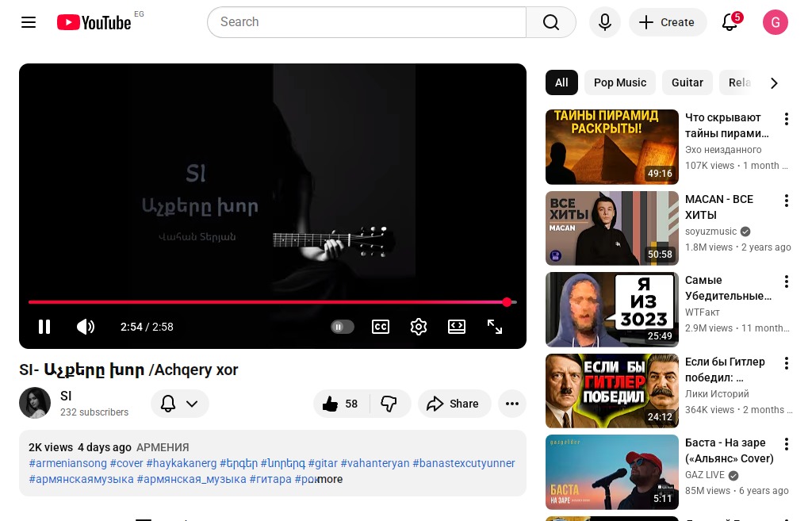Open hashtag #armeniansong
Viewport: 812px width, 521px height.
point(68,464)
